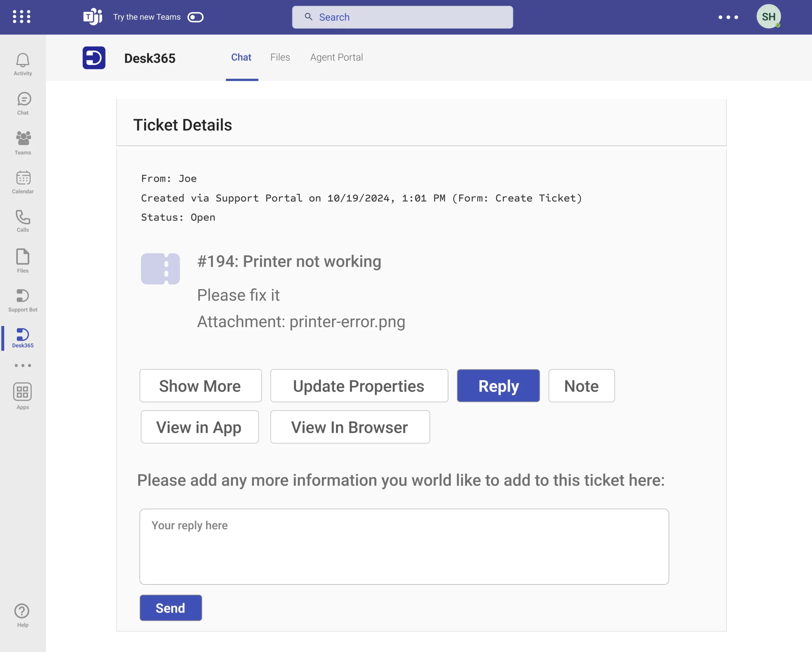This screenshot has height=652, width=812.
Task: Open settings and more ellipsis menu
Action: (728, 17)
